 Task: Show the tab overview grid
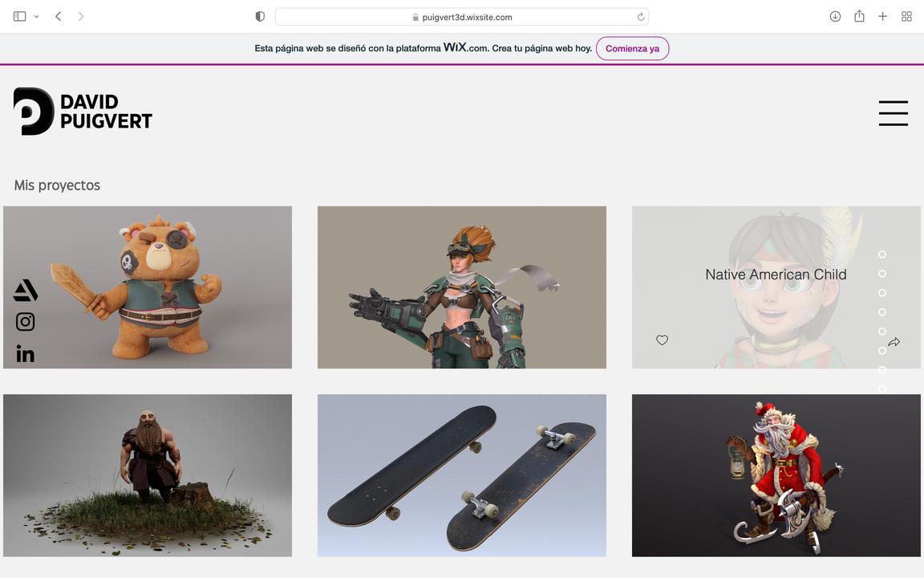pos(906,17)
